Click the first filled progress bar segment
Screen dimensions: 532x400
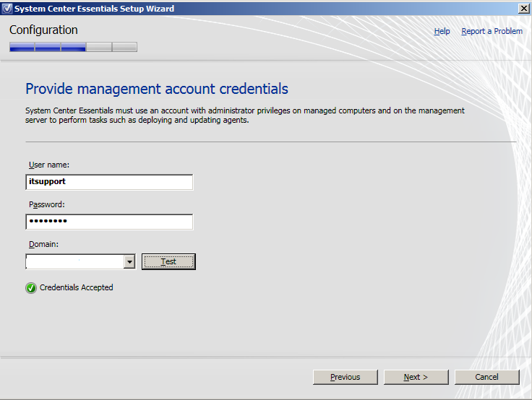pyautogui.click(x=22, y=48)
